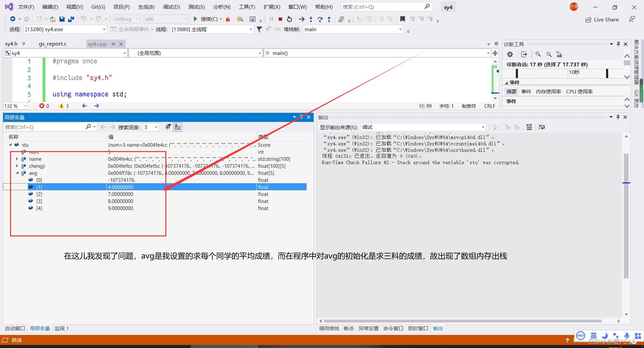The width and height of the screenshot is (644, 348).
Task: Click the Live Share button
Action: coord(602,20)
